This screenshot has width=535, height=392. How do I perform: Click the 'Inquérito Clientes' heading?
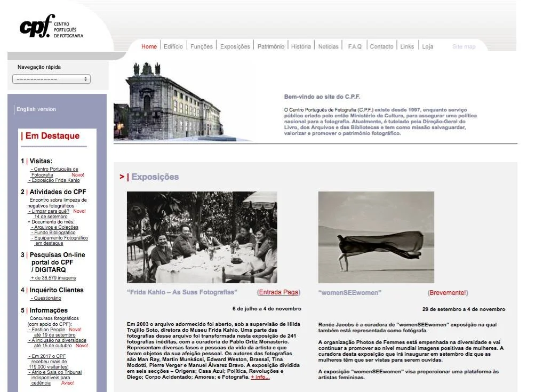57,290
